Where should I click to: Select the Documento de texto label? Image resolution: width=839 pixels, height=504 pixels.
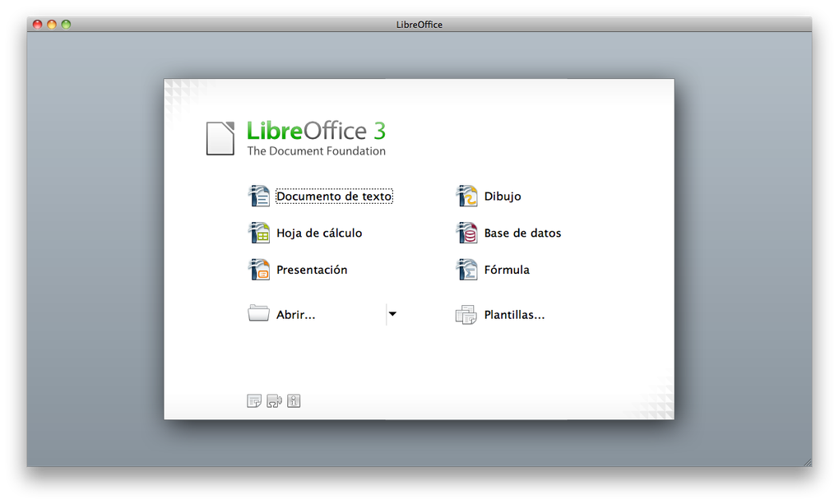coord(335,197)
